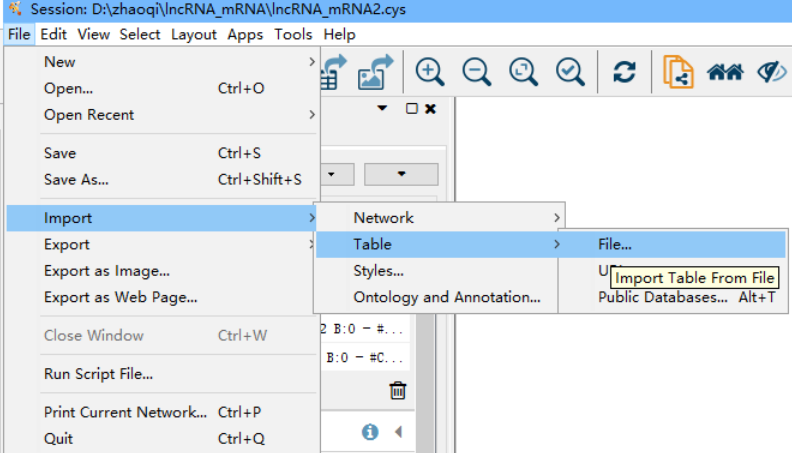Collapse panel with left-pointing triangle

click(397, 432)
